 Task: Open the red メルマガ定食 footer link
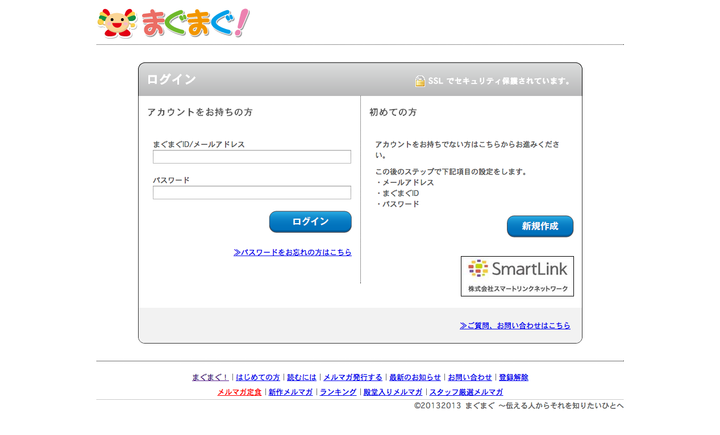239,392
